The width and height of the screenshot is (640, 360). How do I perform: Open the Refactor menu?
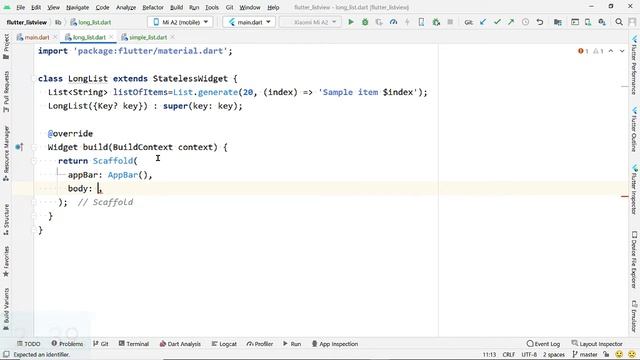[x=153, y=7]
